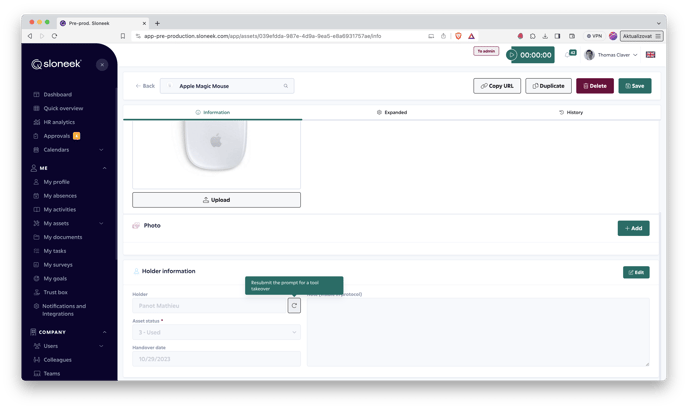This screenshot has width=688, height=409.
Task: Switch to the Expanded tab
Action: pyautogui.click(x=392, y=112)
